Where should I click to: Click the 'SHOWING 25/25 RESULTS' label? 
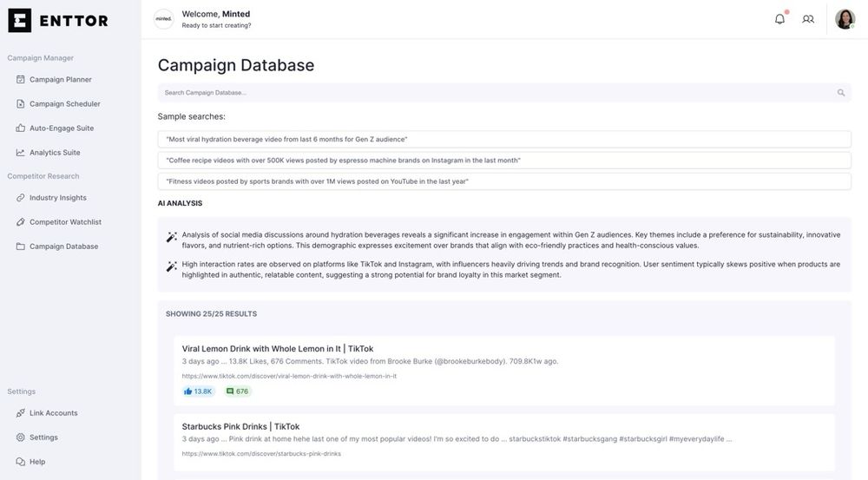pos(212,314)
